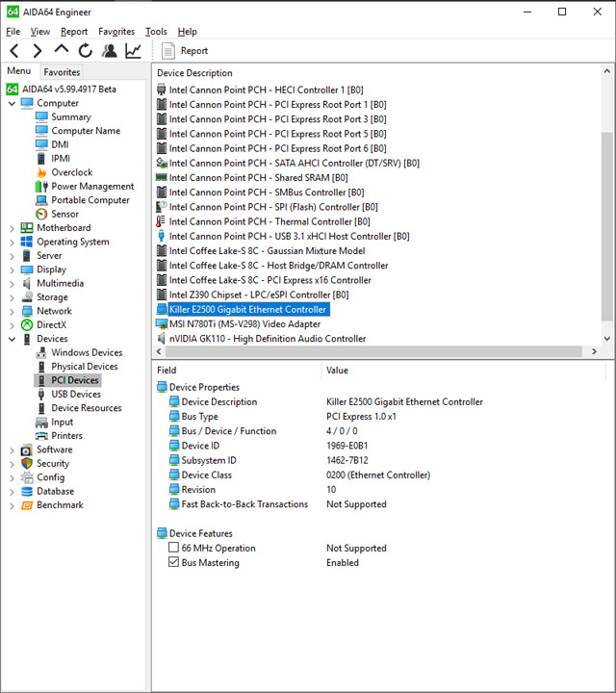Click the scroll right arrow of device list

(x=594, y=351)
